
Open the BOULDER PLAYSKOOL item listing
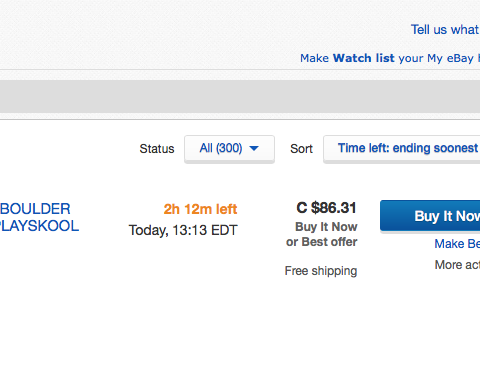pyautogui.click(x=39, y=217)
